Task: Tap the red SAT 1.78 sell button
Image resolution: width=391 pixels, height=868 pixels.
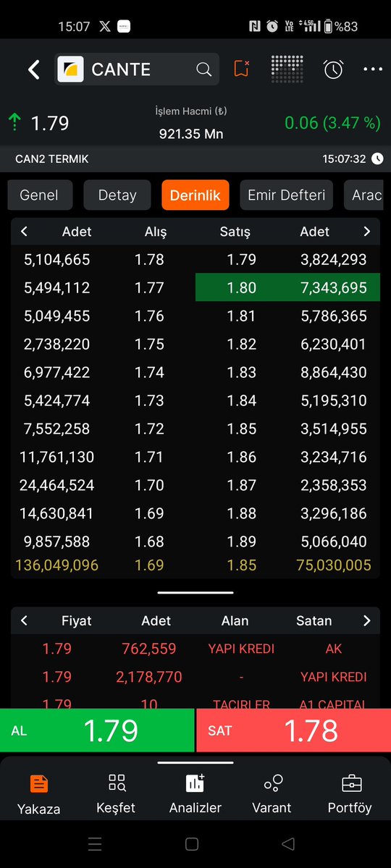Action: click(293, 730)
